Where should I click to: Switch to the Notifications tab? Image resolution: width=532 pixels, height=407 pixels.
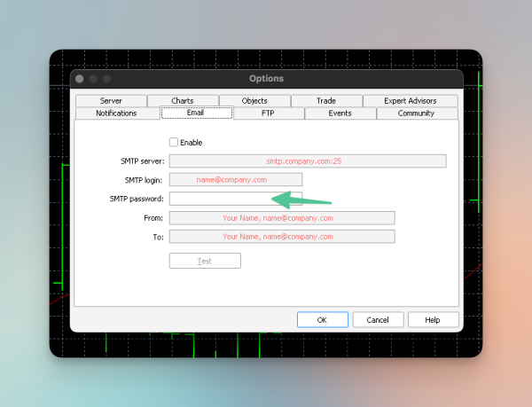116,113
